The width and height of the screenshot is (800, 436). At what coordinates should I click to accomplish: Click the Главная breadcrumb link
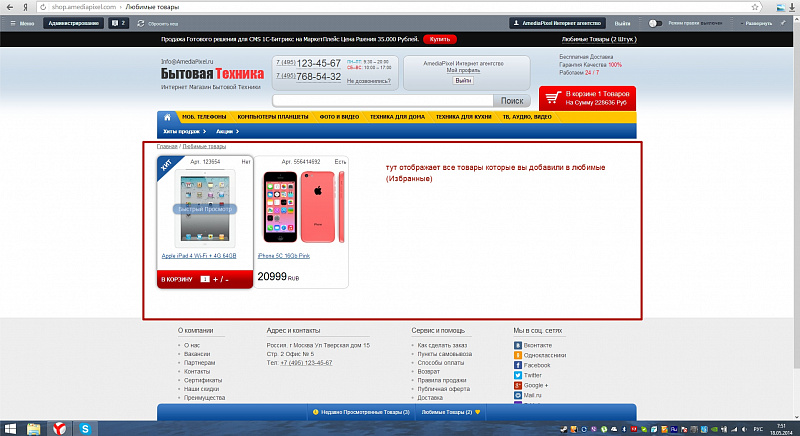167,146
